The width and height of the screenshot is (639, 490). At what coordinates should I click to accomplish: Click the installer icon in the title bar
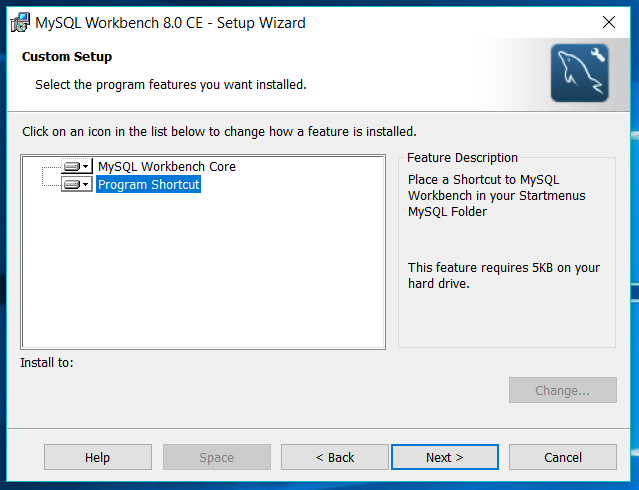(x=20, y=22)
